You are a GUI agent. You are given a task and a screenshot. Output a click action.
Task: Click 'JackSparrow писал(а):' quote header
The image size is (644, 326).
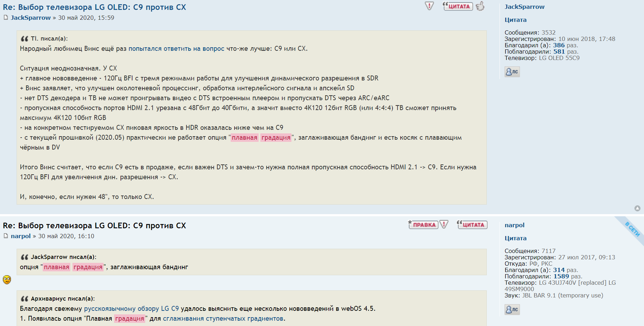[x=64, y=257]
